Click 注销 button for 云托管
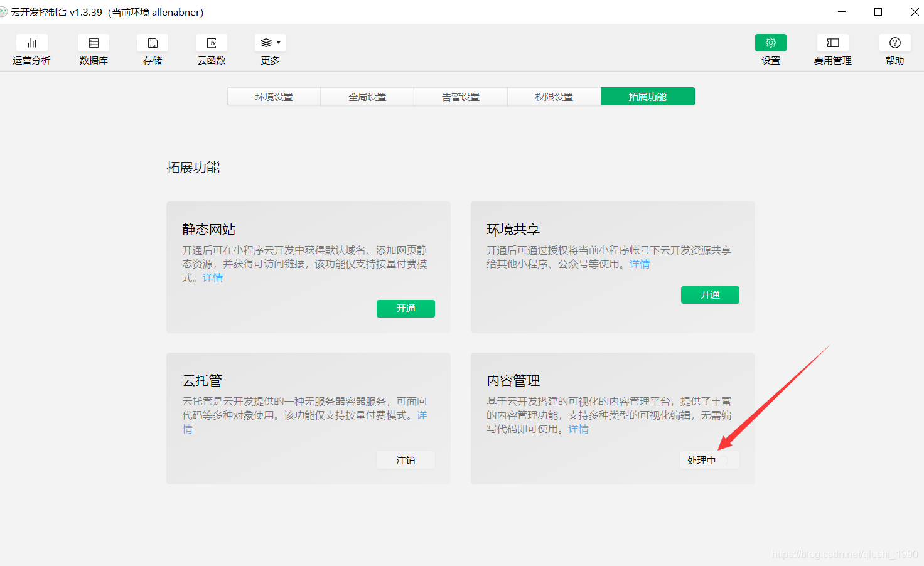 tap(406, 460)
